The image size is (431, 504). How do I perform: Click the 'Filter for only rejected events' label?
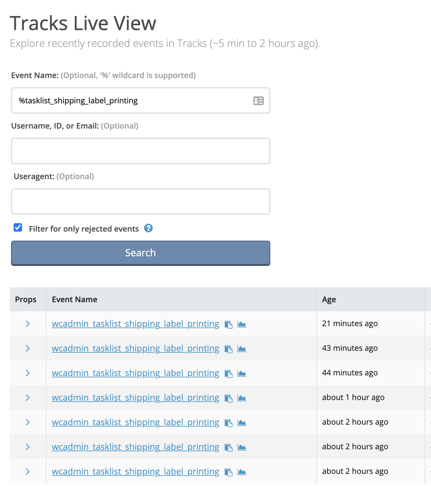[84, 229]
